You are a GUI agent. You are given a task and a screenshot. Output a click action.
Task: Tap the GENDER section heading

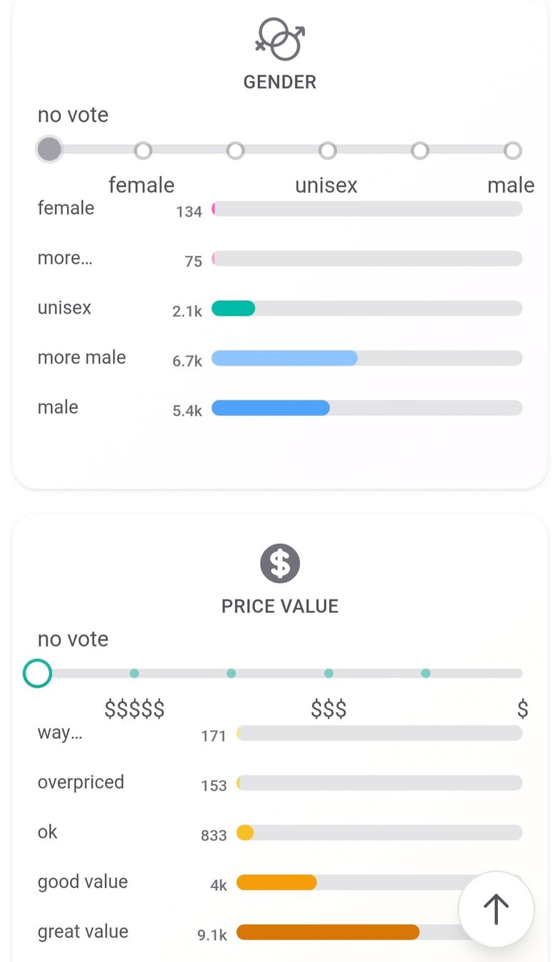click(x=280, y=82)
